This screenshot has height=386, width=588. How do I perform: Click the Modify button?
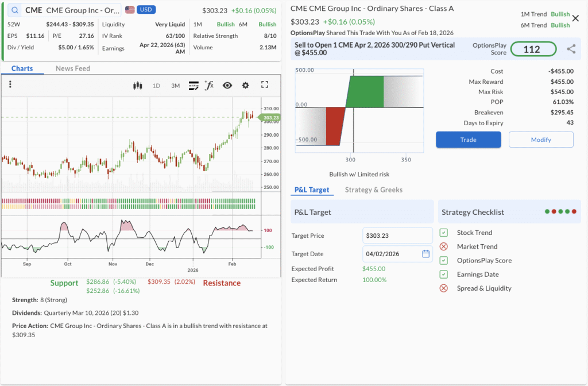pos(541,140)
